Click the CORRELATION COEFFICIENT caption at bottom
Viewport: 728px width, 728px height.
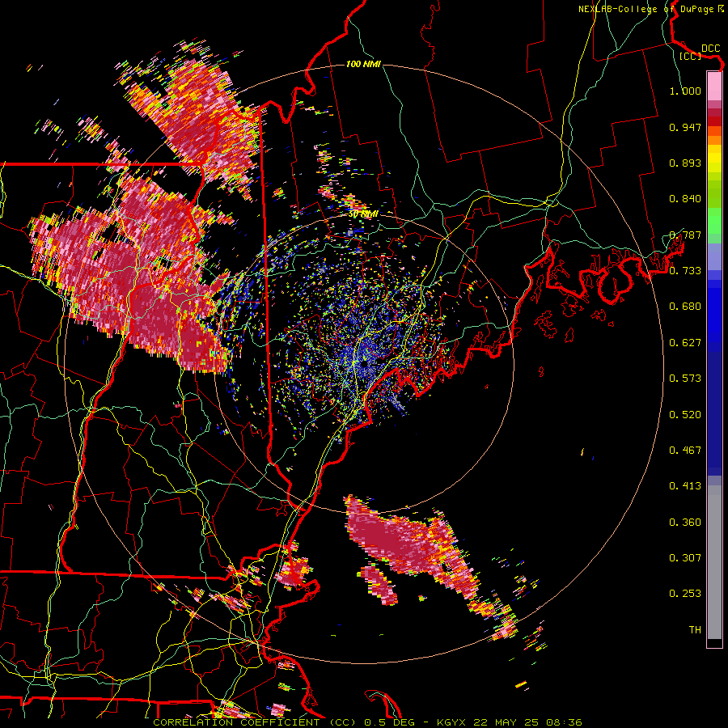[367, 722]
